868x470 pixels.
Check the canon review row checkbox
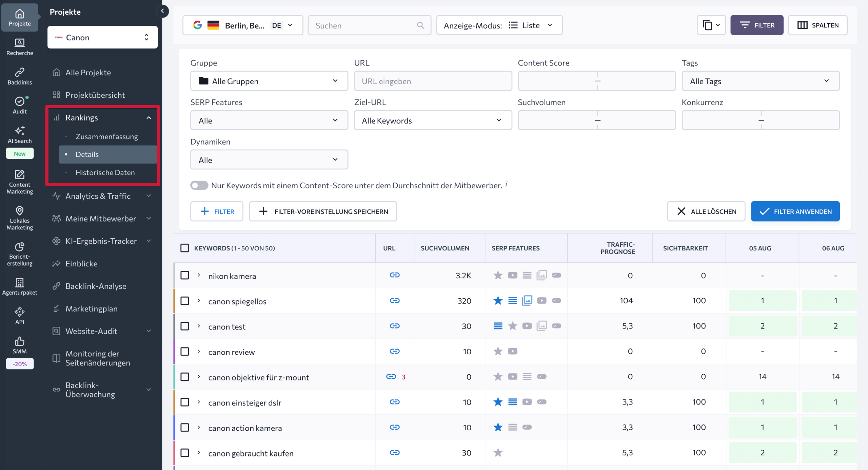[x=184, y=351]
